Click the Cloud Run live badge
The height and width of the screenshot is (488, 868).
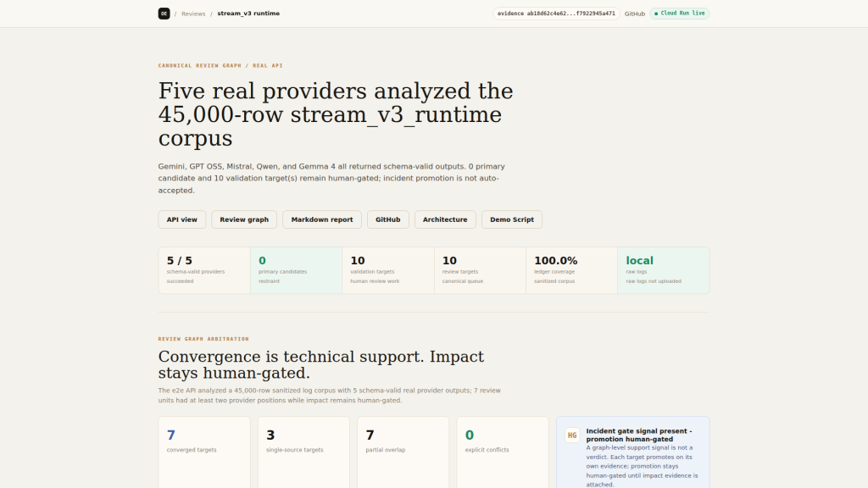pyautogui.click(x=679, y=14)
